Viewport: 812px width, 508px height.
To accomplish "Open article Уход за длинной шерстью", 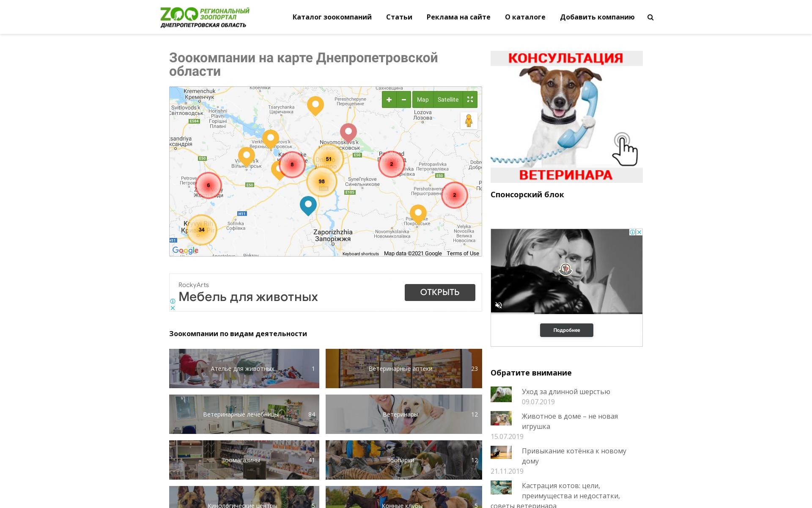I will tap(566, 392).
